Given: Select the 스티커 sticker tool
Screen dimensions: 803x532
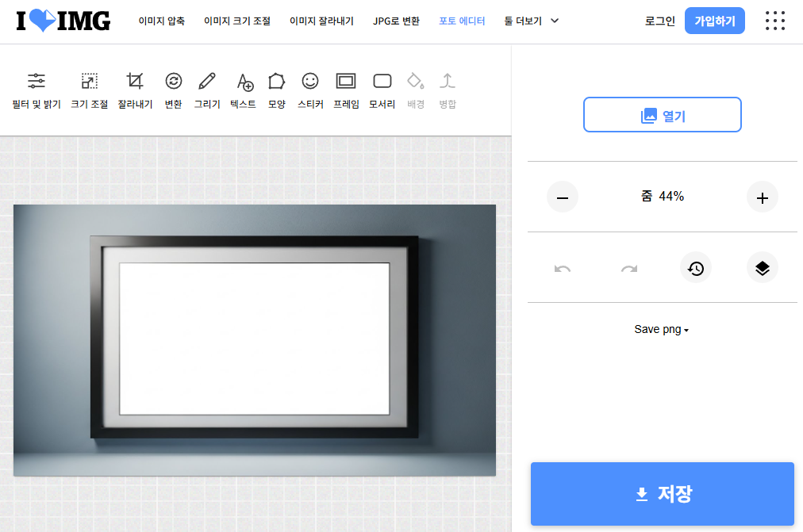Looking at the screenshot, I should (x=309, y=87).
